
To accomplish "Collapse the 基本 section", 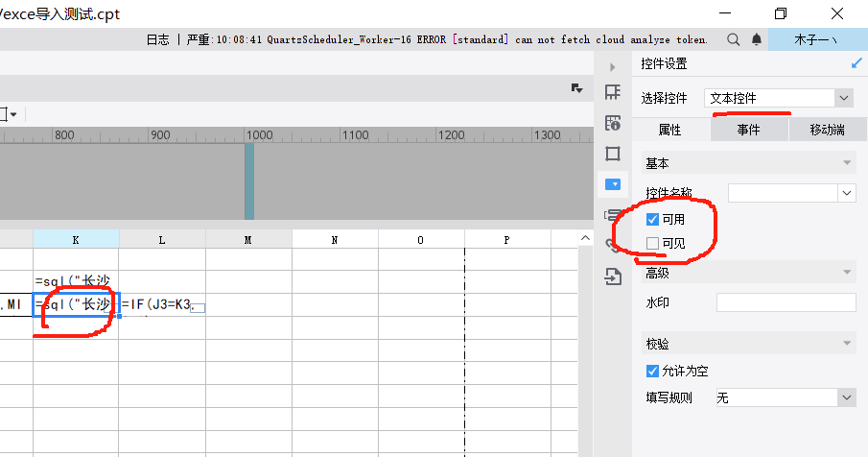I will click(x=748, y=163).
